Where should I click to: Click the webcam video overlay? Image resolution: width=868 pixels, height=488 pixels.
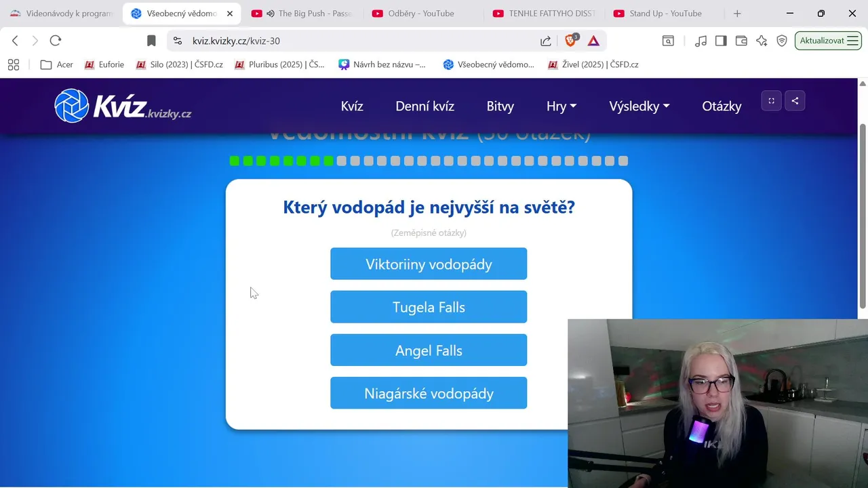click(717, 403)
